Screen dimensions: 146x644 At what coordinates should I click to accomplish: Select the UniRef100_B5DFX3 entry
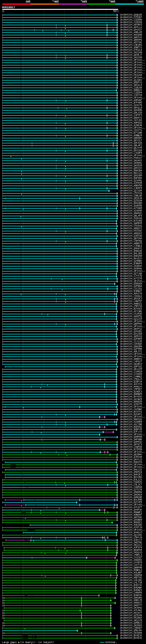(x=131, y=82)
